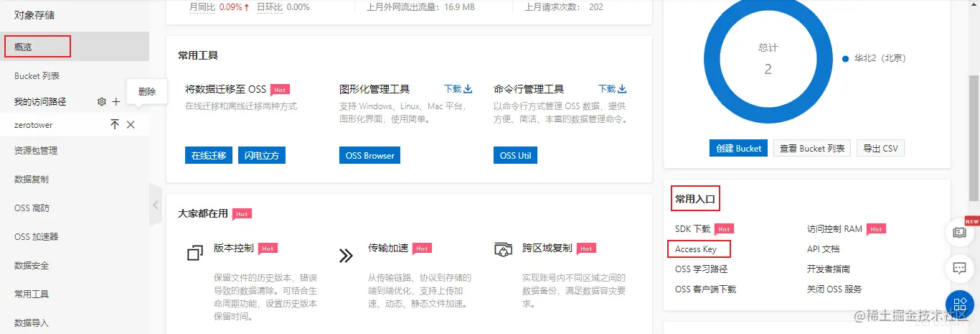Image resolution: width=980 pixels, height=334 pixels.
Task: Click the 在线迁移 button
Action: click(209, 155)
